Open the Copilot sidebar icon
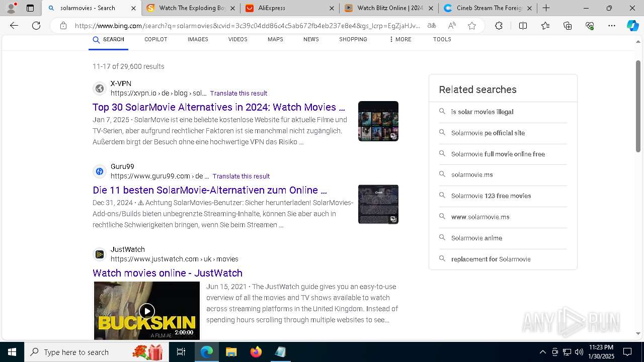644x362 pixels. (x=632, y=26)
